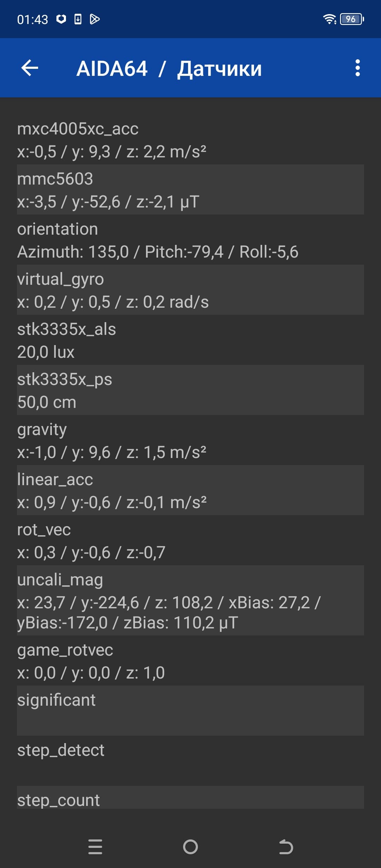Open the three-dot overflow menu
The width and height of the screenshot is (381, 868).
point(357,68)
